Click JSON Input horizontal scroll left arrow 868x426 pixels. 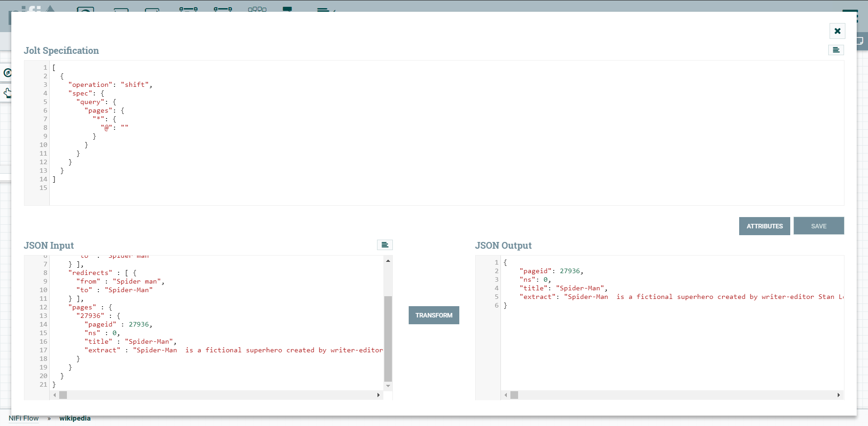pyautogui.click(x=55, y=395)
